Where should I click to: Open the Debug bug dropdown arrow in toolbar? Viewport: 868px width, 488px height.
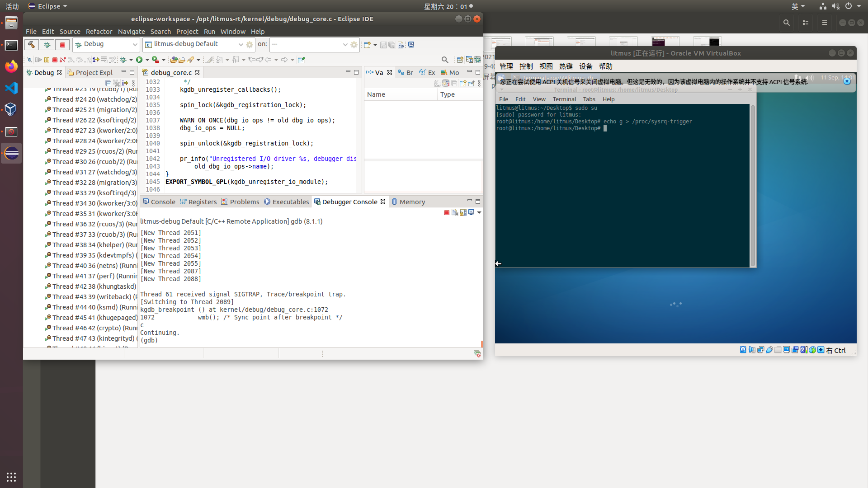click(x=131, y=60)
